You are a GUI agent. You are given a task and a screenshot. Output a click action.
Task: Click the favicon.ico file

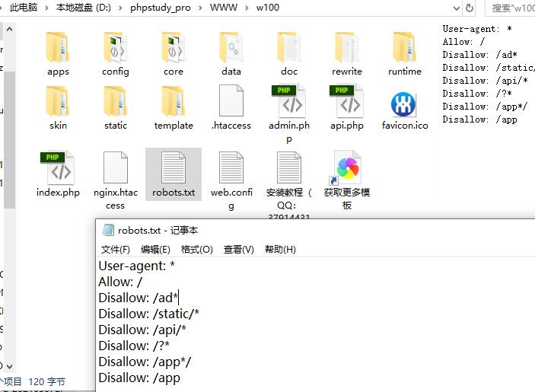pyautogui.click(x=405, y=107)
